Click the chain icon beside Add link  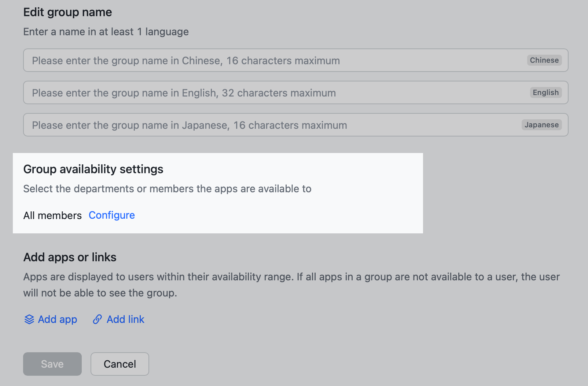click(x=97, y=320)
